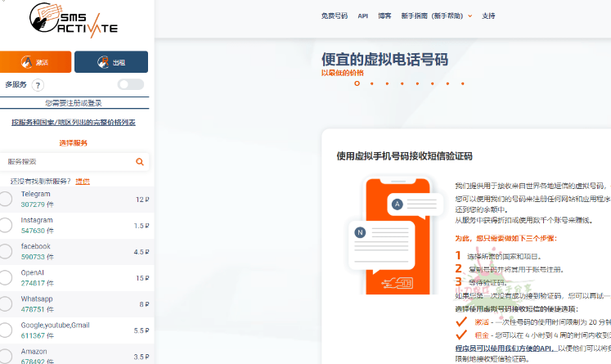The height and width of the screenshot is (364, 611).
Task: Select the second carousel dot indicator
Action: pyautogui.click(x=372, y=83)
